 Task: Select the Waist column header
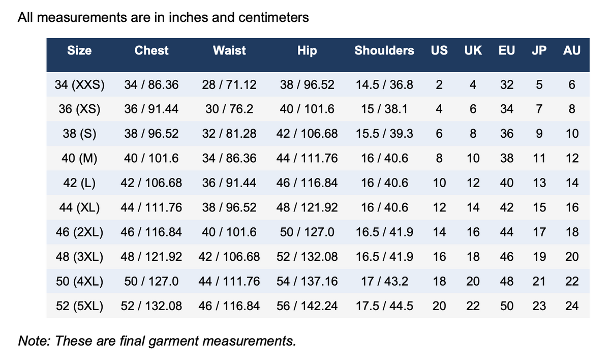pos(229,50)
